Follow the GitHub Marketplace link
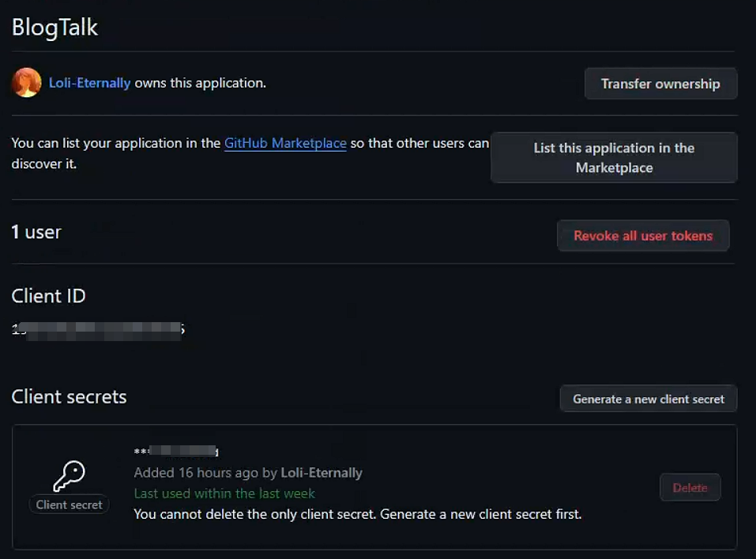756x559 pixels. (285, 143)
